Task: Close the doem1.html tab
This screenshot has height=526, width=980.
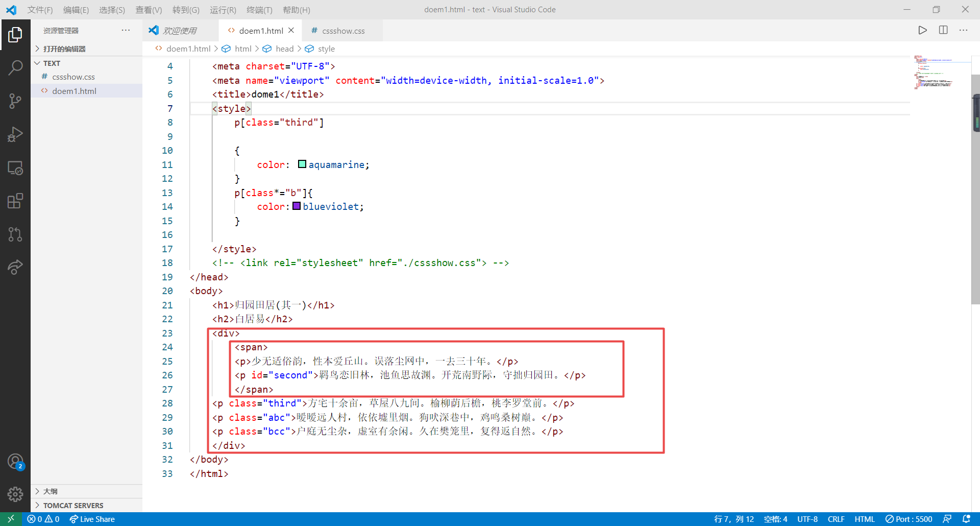Action: click(x=291, y=30)
